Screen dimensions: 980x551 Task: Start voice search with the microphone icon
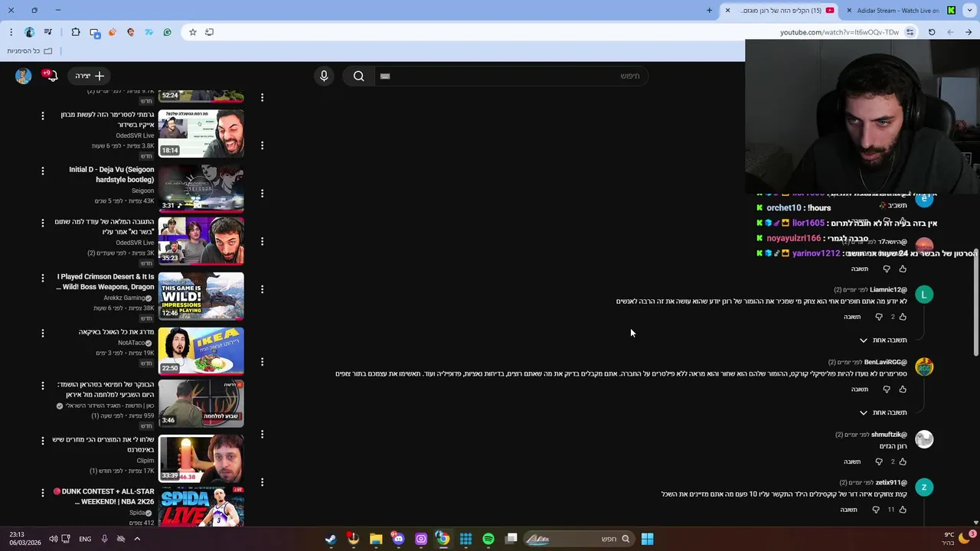coord(324,76)
